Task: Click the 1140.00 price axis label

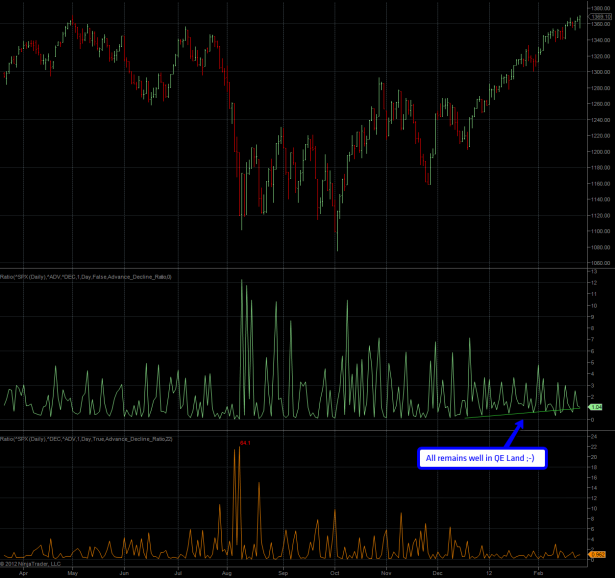Action: click(x=600, y=199)
